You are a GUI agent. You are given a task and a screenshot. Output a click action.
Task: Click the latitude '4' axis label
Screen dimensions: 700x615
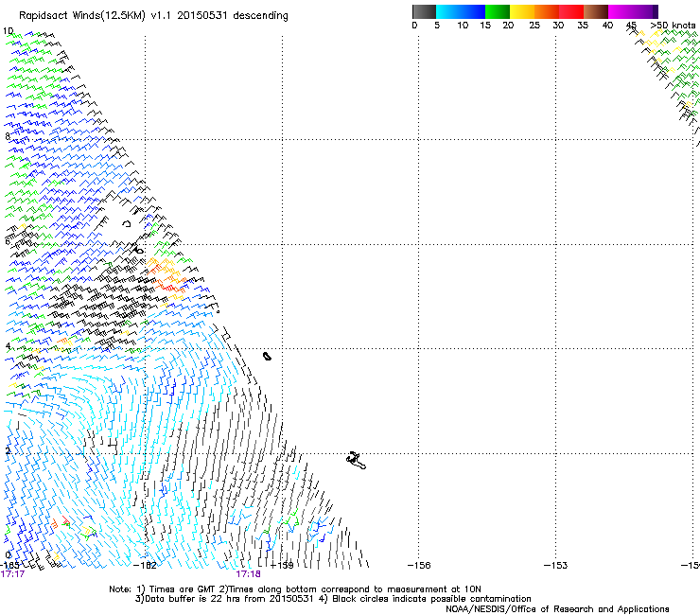(x=8, y=346)
